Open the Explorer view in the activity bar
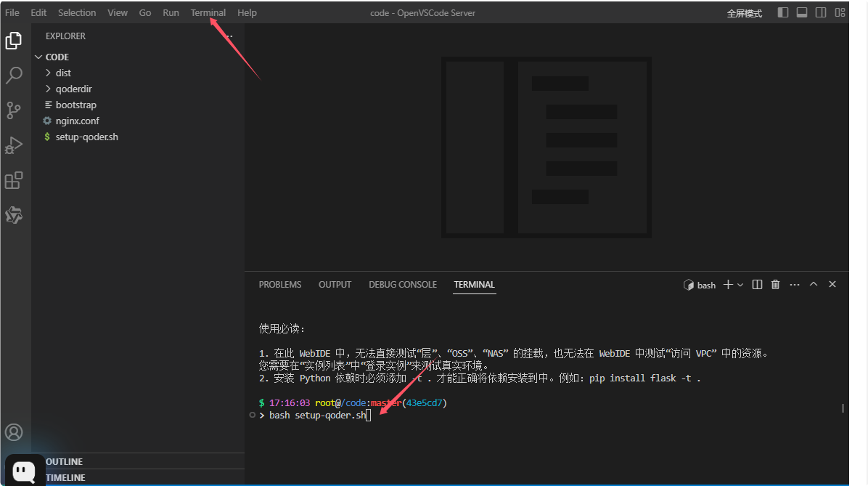The image size is (868, 486). point(13,41)
